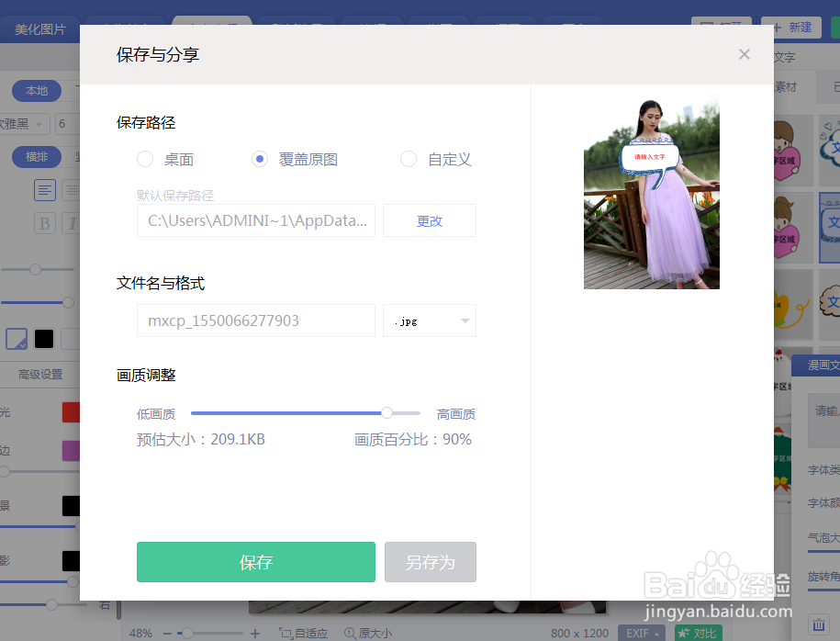Open the .jpg format dropdown
Screen dimensions: 840x641
click(429, 320)
